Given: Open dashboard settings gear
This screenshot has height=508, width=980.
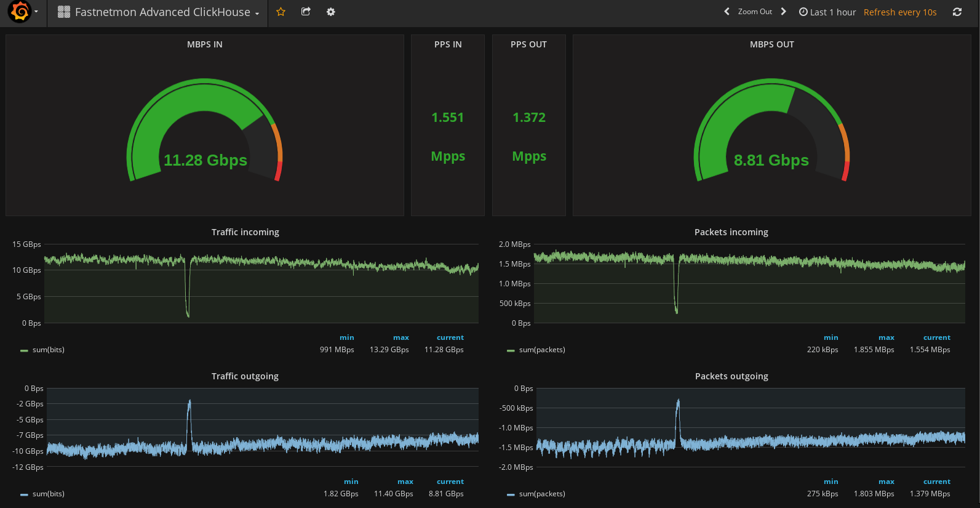Looking at the screenshot, I should click(331, 12).
